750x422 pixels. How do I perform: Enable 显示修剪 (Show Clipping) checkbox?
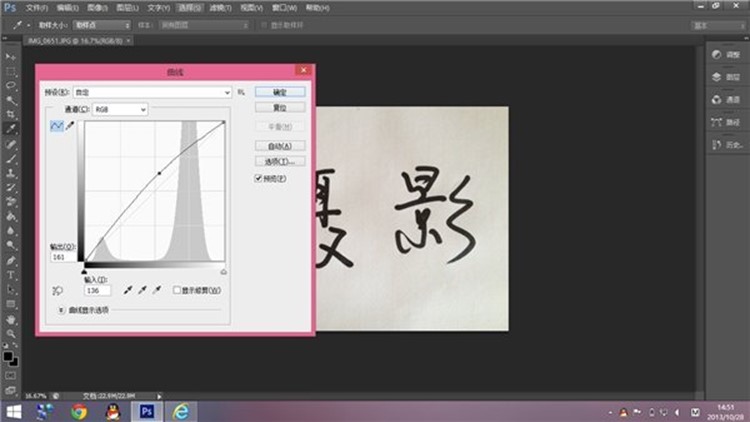point(177,290)
